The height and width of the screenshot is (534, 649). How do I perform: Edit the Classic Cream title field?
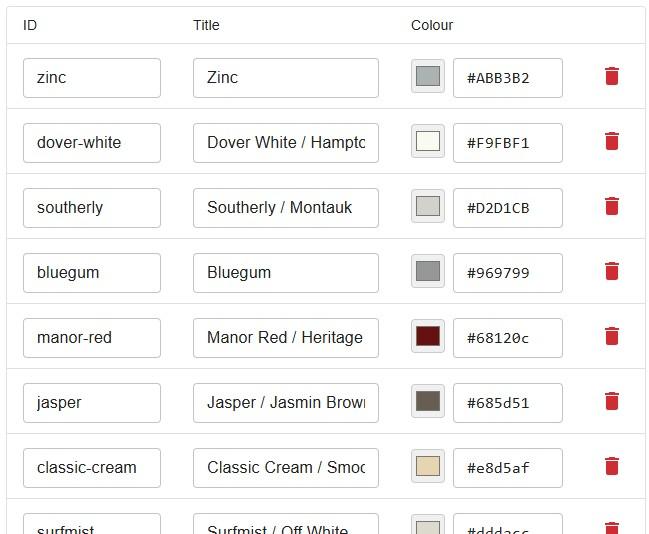click(x=286, y=468)
